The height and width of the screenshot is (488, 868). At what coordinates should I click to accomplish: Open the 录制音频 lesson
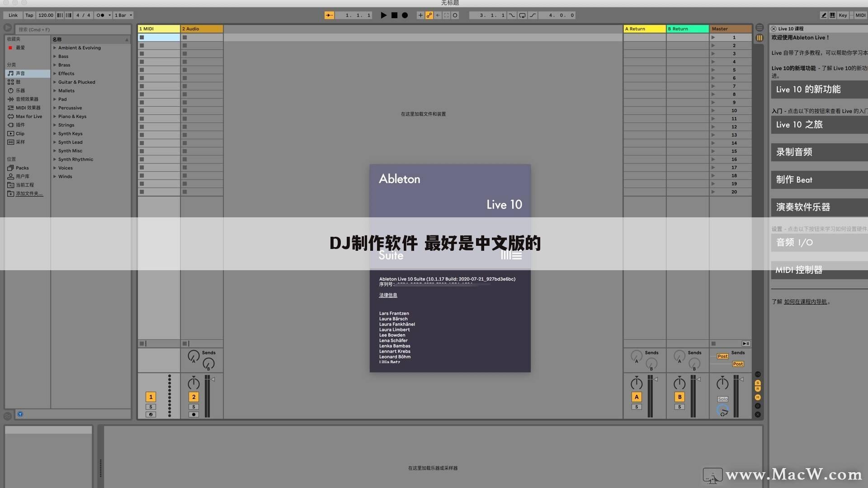click(819, 152)
